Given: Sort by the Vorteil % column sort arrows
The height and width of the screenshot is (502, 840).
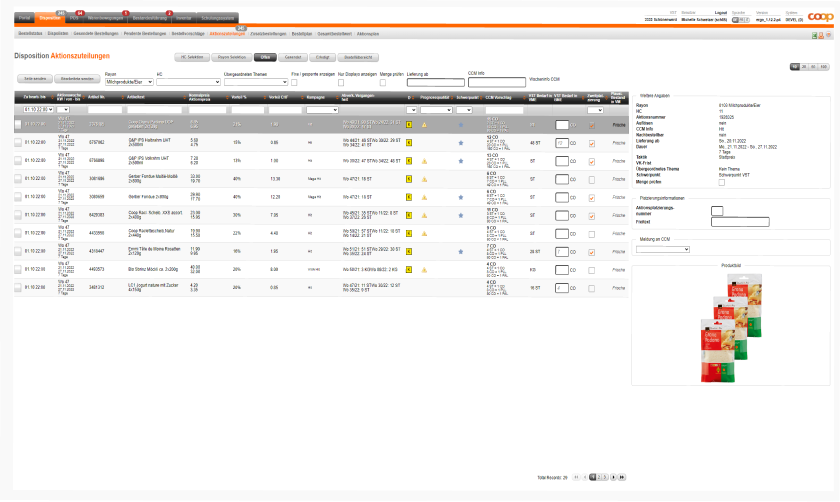Looking at the screenshot, I should click(x=265, y=98).
